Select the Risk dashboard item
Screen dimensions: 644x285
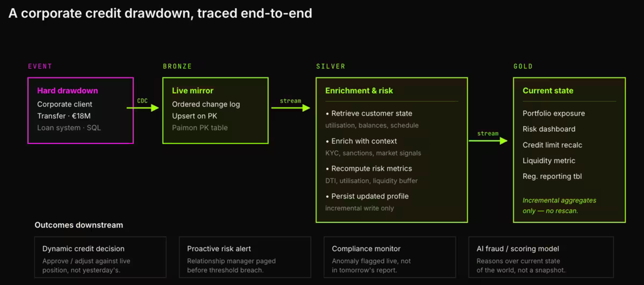tap(549, 129)
